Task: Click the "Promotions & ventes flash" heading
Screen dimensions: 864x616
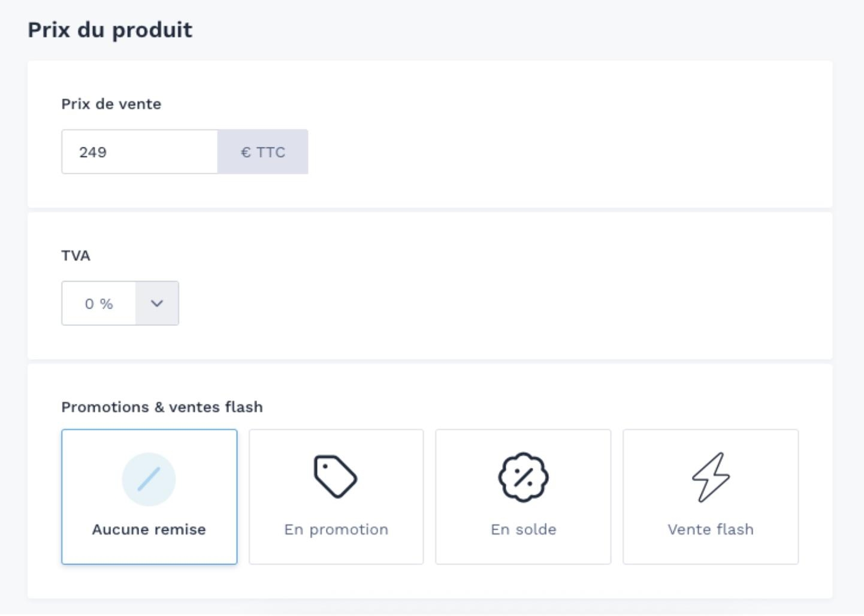Action: click(162, 407)
